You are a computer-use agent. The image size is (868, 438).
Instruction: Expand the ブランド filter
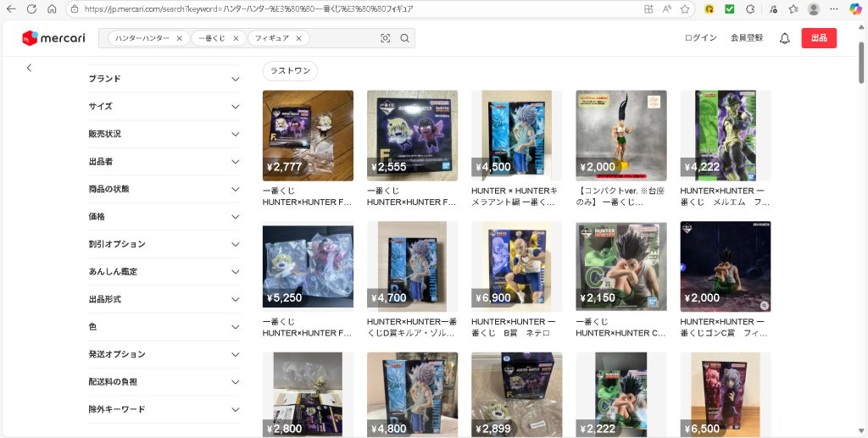[164, 79]
